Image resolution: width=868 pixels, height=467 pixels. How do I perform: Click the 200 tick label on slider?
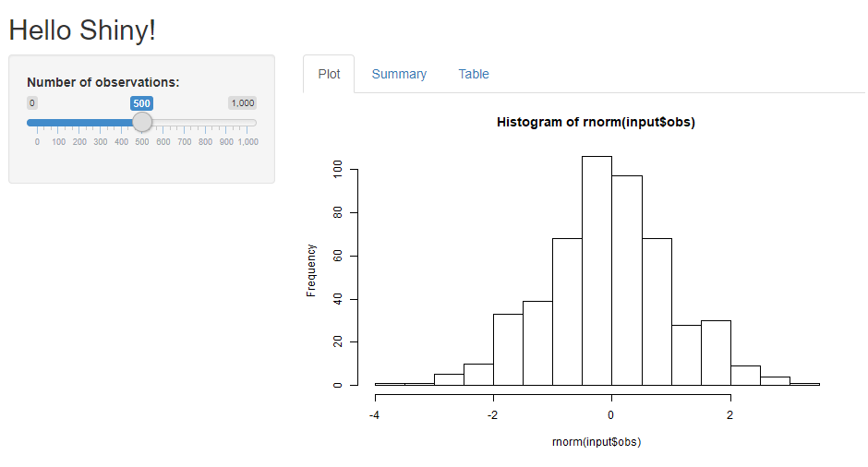click(x=79, y=142)
